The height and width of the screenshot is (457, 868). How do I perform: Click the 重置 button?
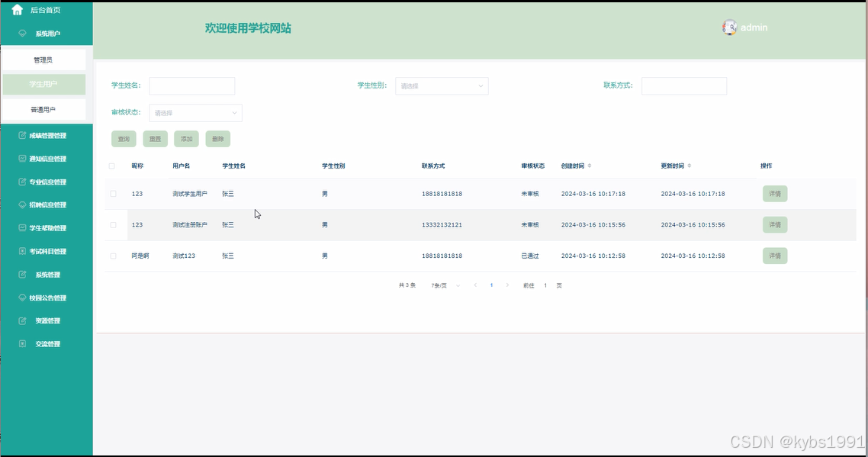tap(155, 139)
